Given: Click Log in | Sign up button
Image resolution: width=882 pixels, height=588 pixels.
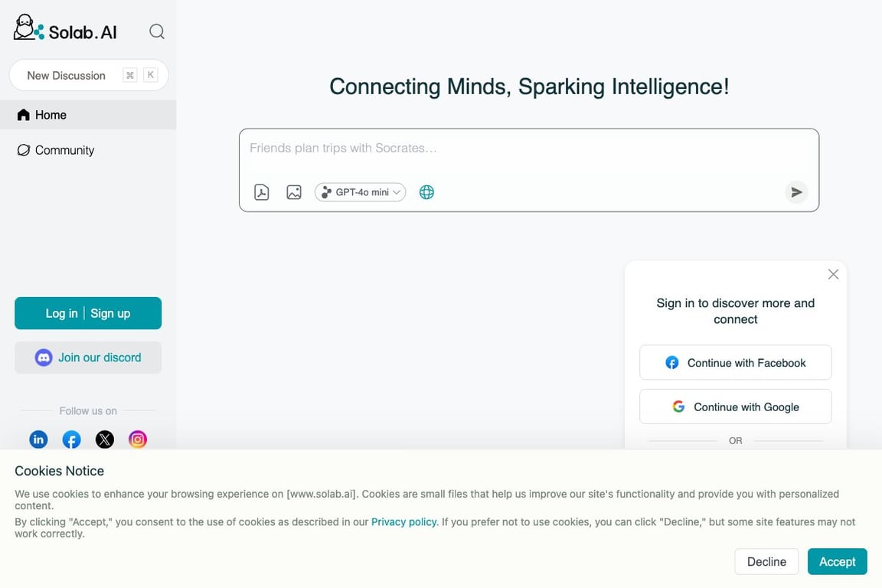Looking at the screenshot, I should [x=88, y=313].
